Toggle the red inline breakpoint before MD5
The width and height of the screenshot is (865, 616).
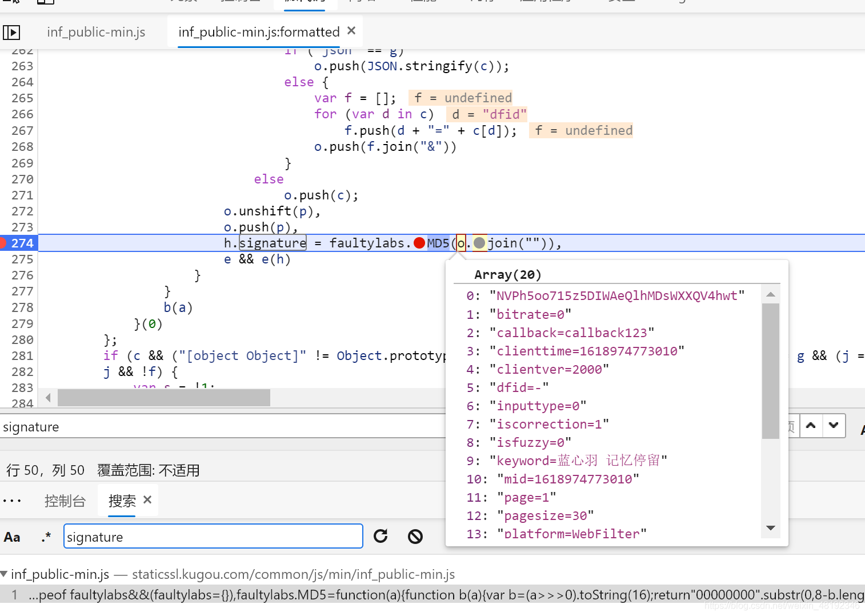(x=419, y=243)
